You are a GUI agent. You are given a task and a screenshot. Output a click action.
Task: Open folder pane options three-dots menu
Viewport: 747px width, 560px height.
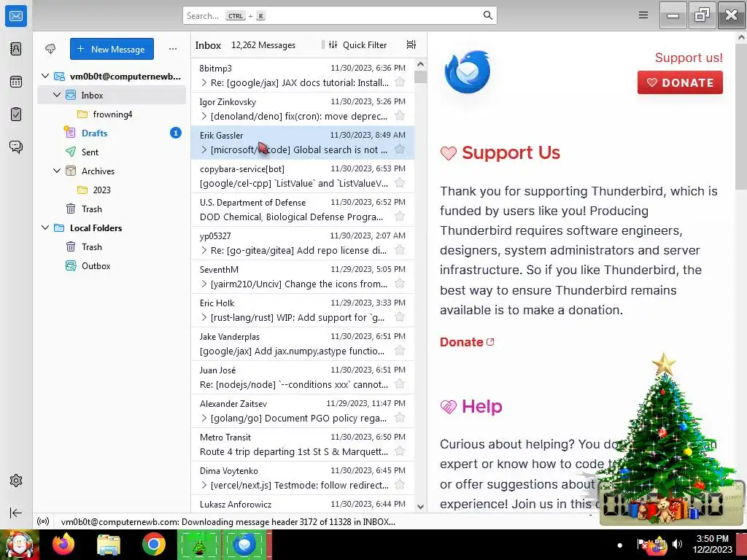pyautogui.click(x=172, y=49)
